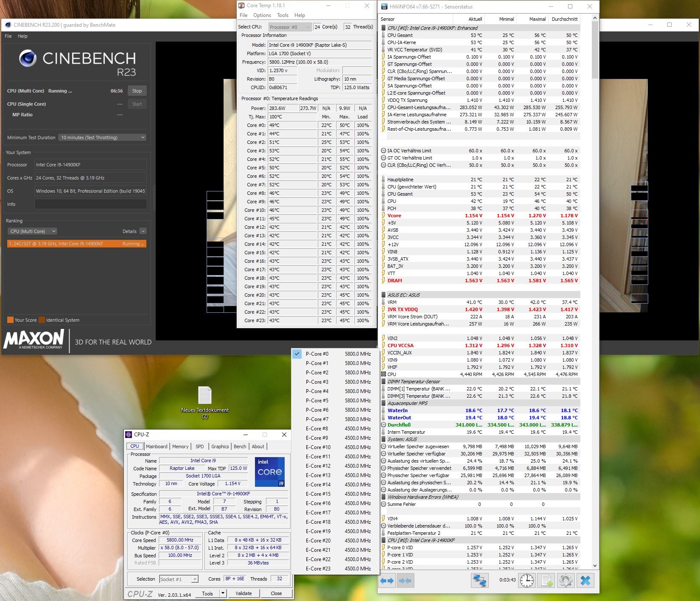This screenshot has width=700, height=601.
Task: Switch to the Bench tab in CPU-Z
Action: coord(240,447)
